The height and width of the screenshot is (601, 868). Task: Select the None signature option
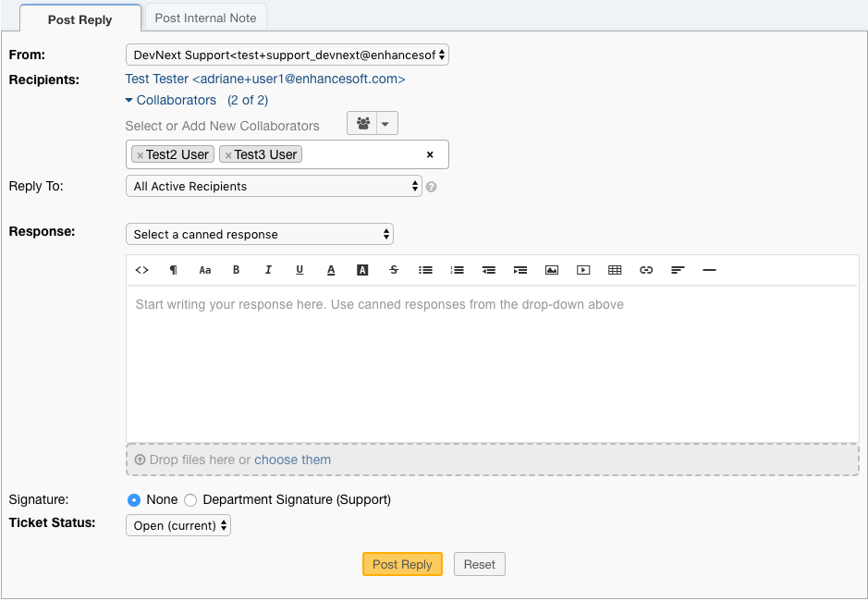[x=132, y=499]
